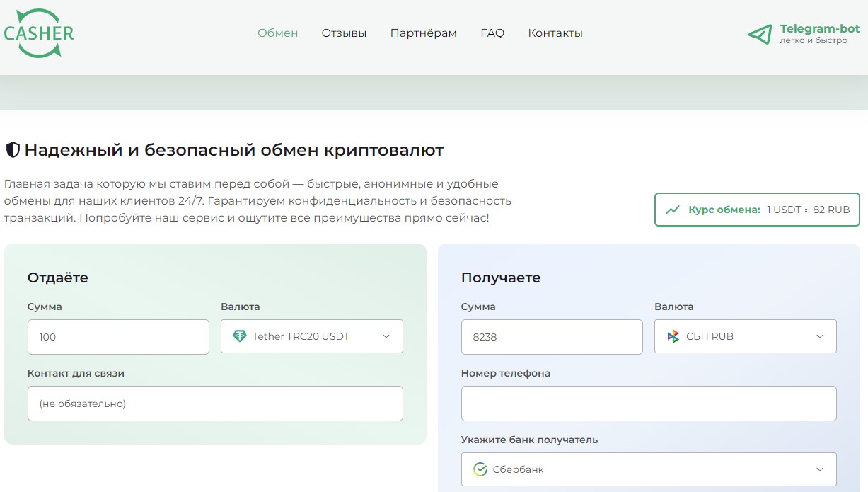
Task: Open the Tether TRC20 USDT currency dropdown
Action: coord(311,336)
